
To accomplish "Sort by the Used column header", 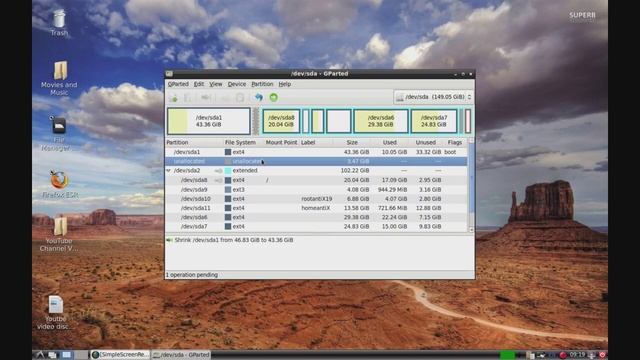I will [x=389, y=142].
